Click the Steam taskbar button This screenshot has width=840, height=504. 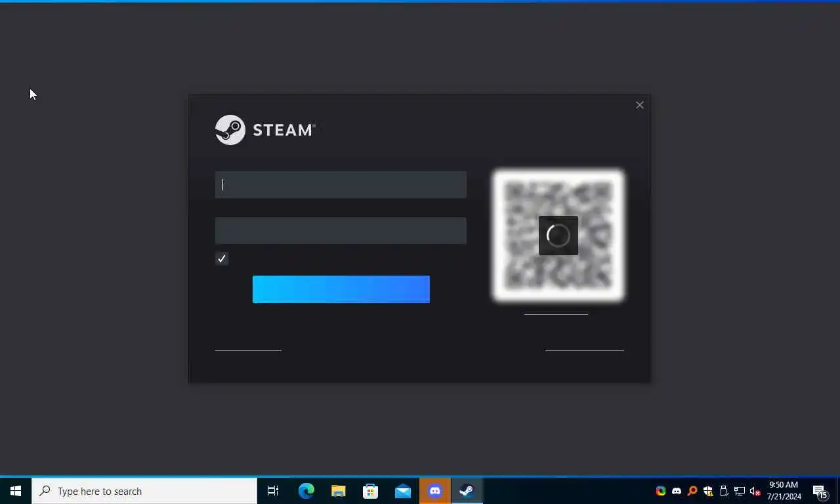click(x=467, y=491)
